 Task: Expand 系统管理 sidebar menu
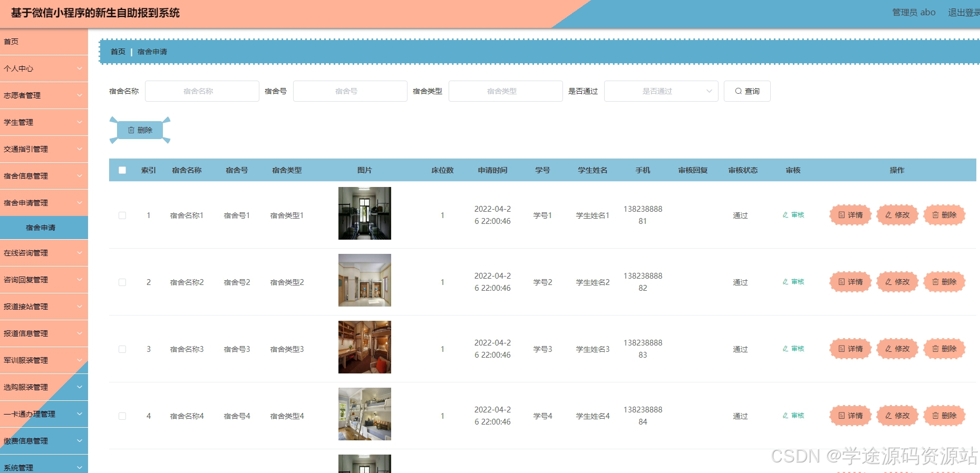(x=44, y=464)
